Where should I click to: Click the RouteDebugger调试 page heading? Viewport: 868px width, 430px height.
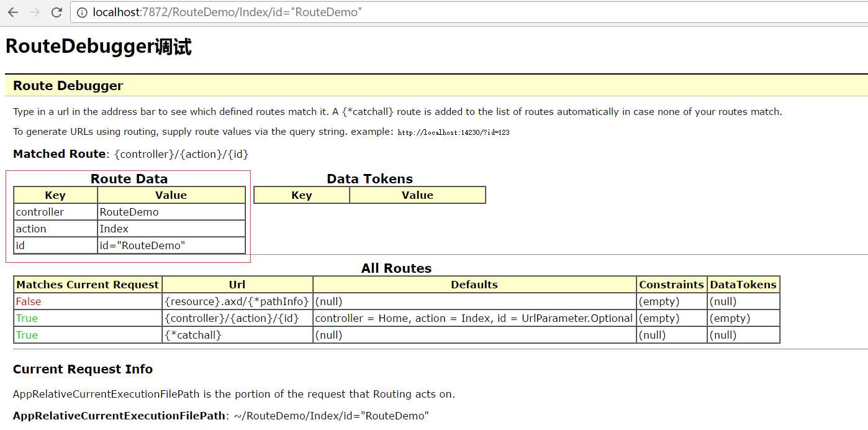point(99,47)
